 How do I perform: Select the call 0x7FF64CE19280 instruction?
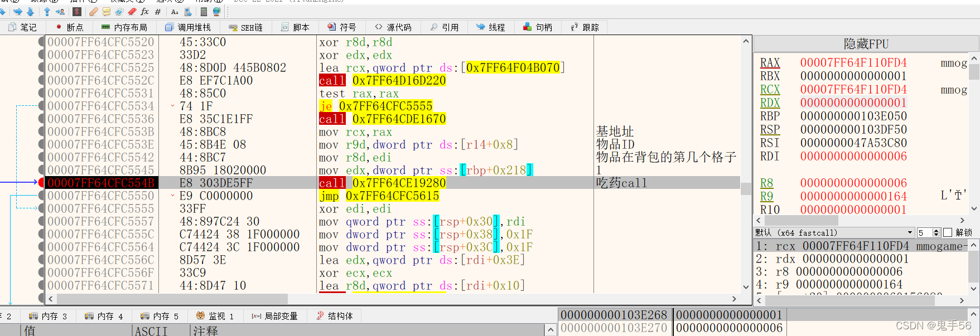click(x=383, y=183)
